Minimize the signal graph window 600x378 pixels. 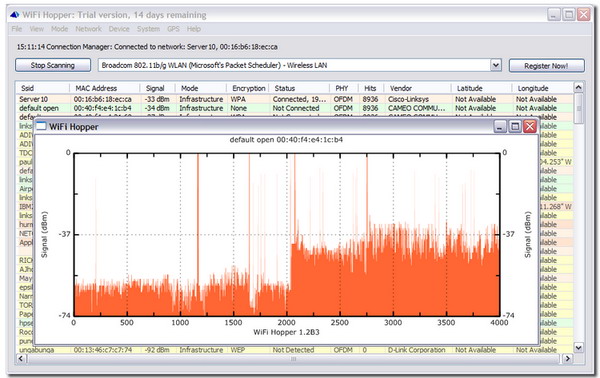point(500,126)
